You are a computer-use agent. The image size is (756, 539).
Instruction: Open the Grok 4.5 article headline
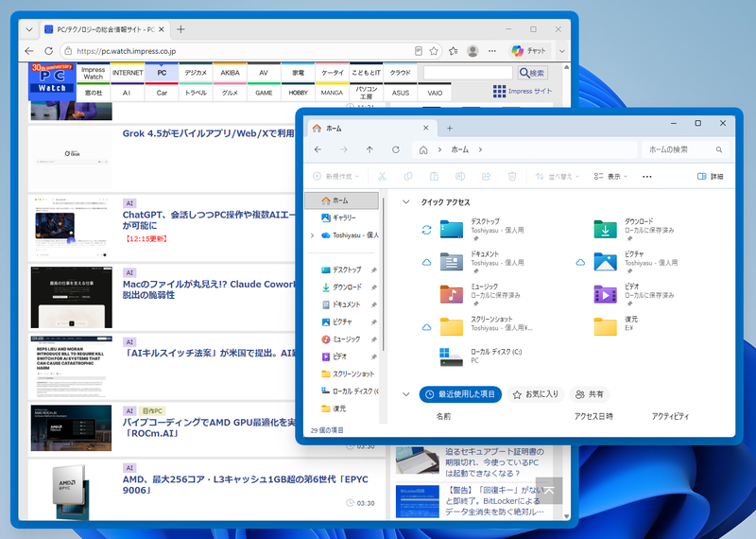click(x=208, y=133)
